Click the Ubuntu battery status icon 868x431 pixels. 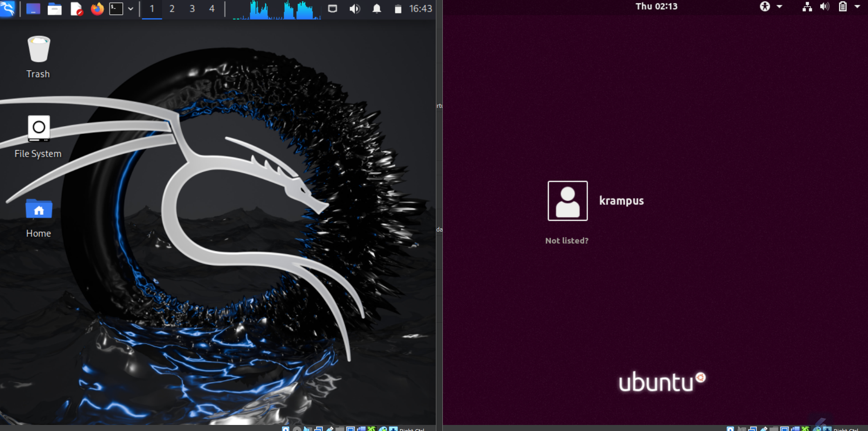pyautogui.click(x=842, y=7)
